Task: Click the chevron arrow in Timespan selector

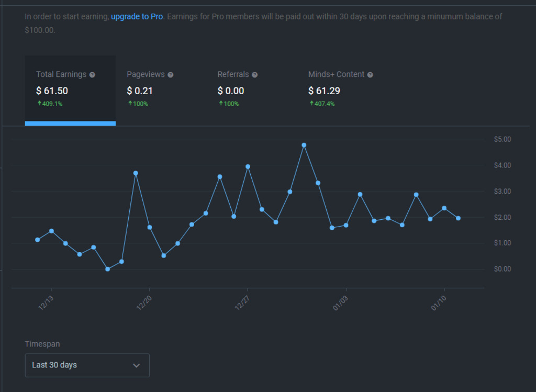Action: tap(137, 365)
